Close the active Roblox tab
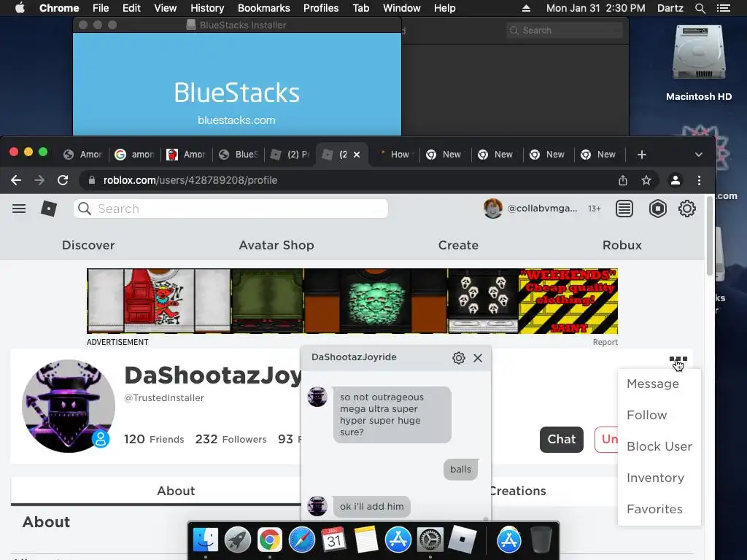The height and width of the screenshot is (560, 747). pyautogui.click(x=357, y=155)
